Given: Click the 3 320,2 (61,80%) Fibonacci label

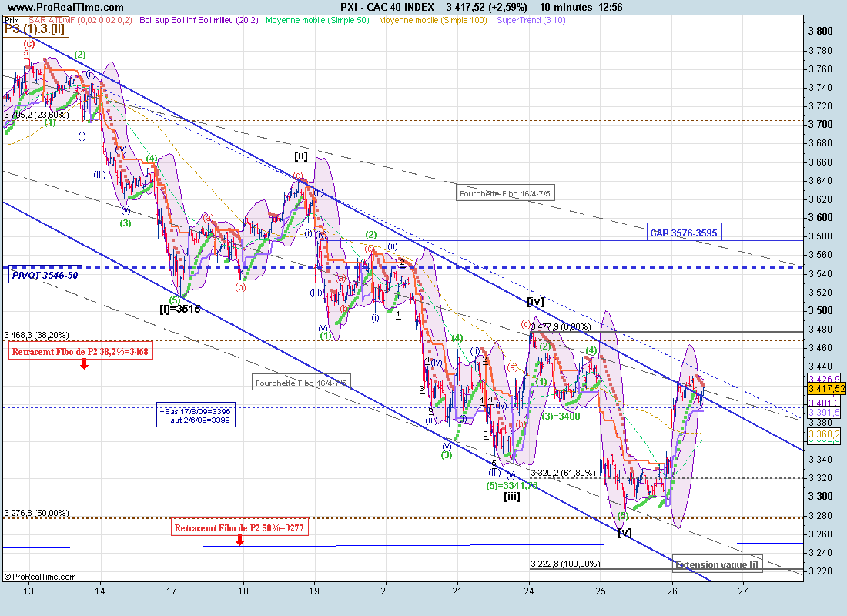Looking at the screenshot, I should 563,473.
